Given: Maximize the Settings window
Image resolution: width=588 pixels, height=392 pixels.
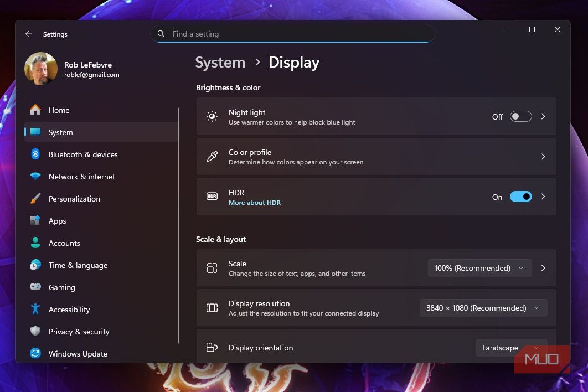Looking at the screenshot, I should coord(532,29).
